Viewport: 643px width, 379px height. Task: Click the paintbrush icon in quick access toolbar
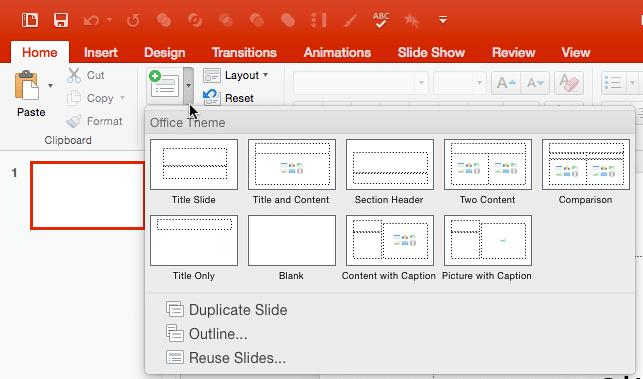tap(350, 20)
